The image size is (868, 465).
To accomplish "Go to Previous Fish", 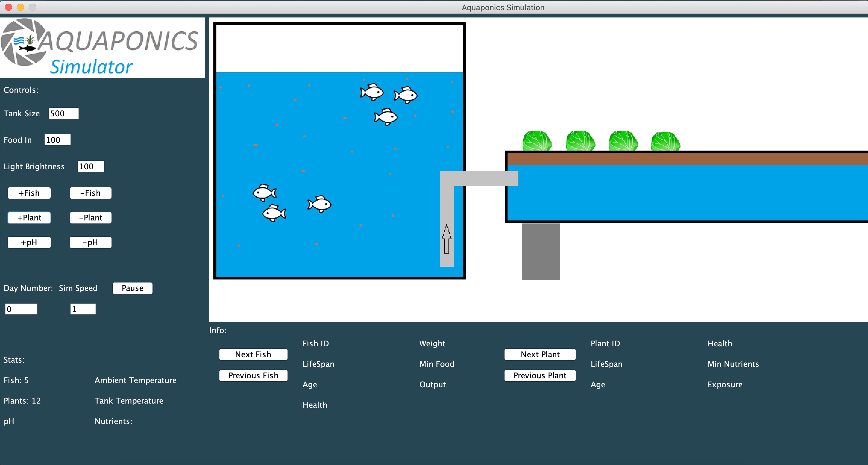I will point(253,376).
